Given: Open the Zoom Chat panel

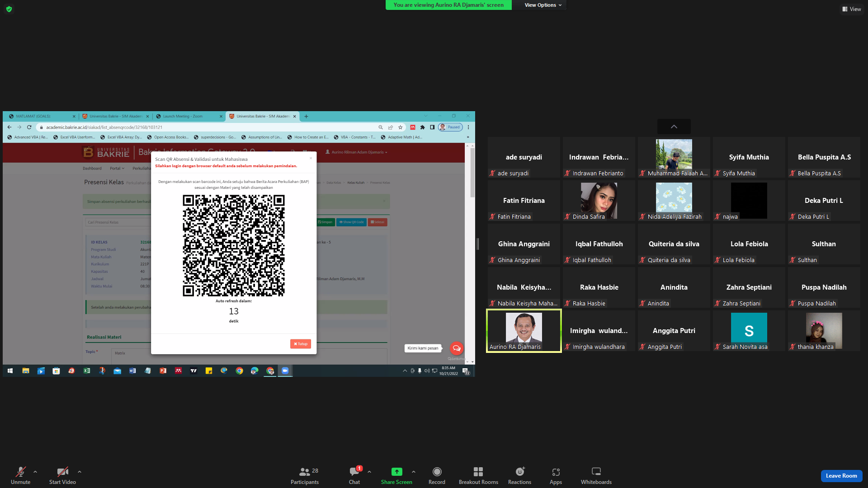Looking at the screenshot, I should click(x=354, y=475).
